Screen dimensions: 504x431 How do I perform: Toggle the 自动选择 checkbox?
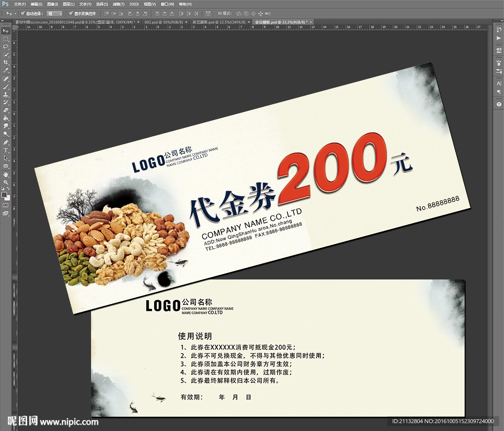(22, 13)
